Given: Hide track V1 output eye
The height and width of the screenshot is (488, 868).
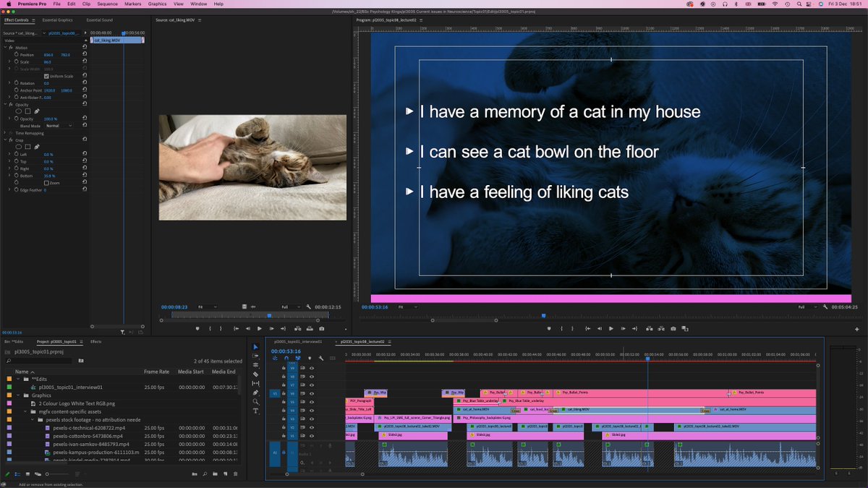Looking at the screenshot, I should coord(312,435).
